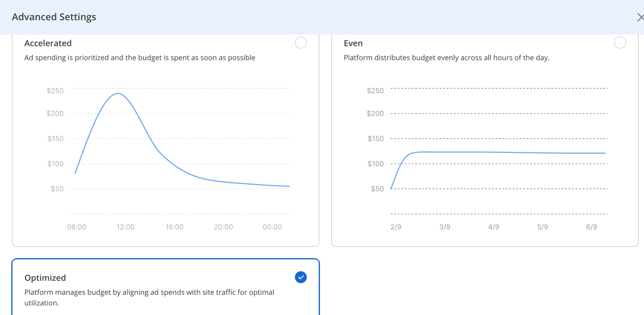This screenshot has height=315, width=644.
Task: Click the $250 label in Accelerated chart
Action: coord(55,91)
